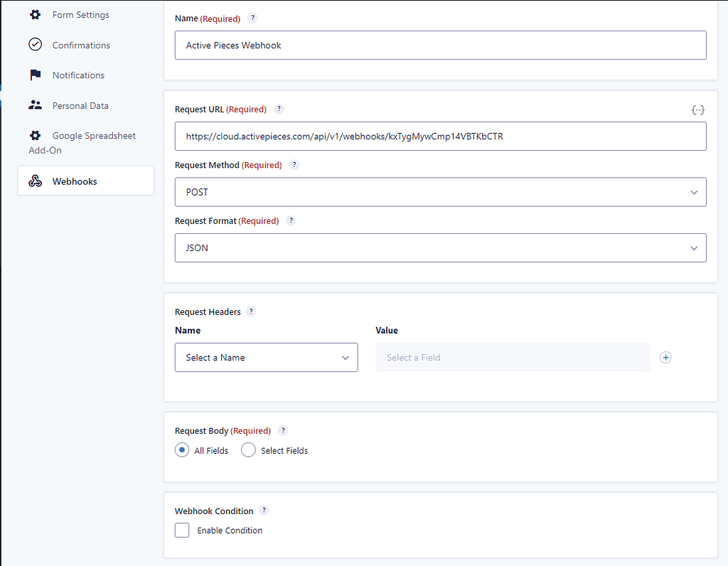Viewport: 728px width, 566px height.
Task: Click the Webhooks connector icon
Action: (36, 181)
